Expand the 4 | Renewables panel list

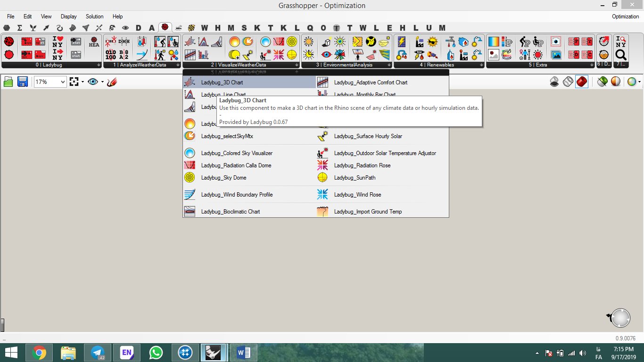point(481,65)
